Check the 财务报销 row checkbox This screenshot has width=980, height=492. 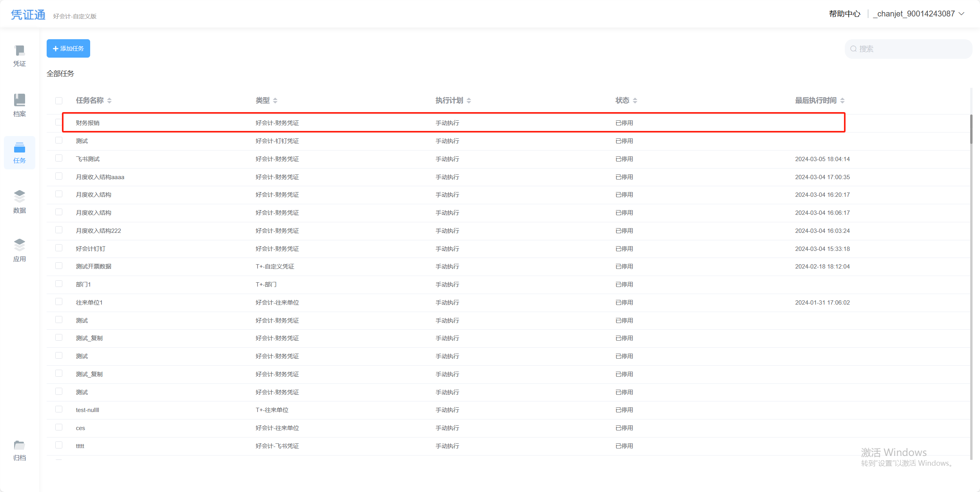point(59,122)
